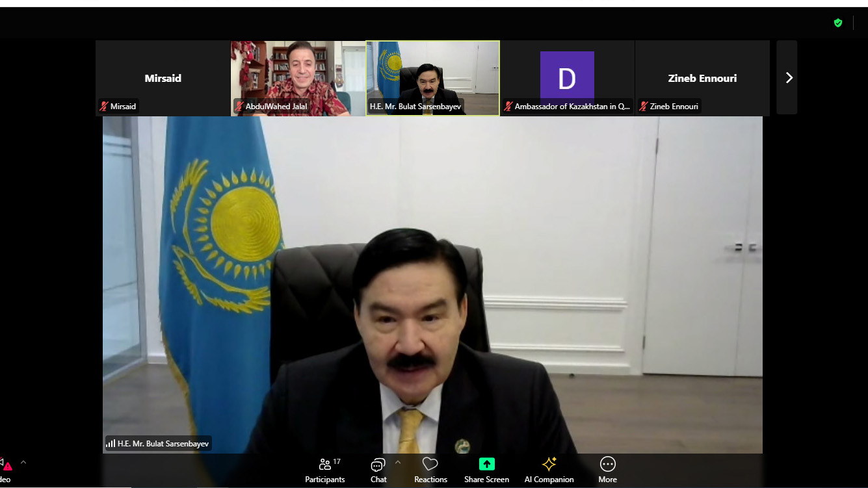868x488 pixels.
Task: Click the signal strength icon on main video
Action: click(x=111, y=444)
